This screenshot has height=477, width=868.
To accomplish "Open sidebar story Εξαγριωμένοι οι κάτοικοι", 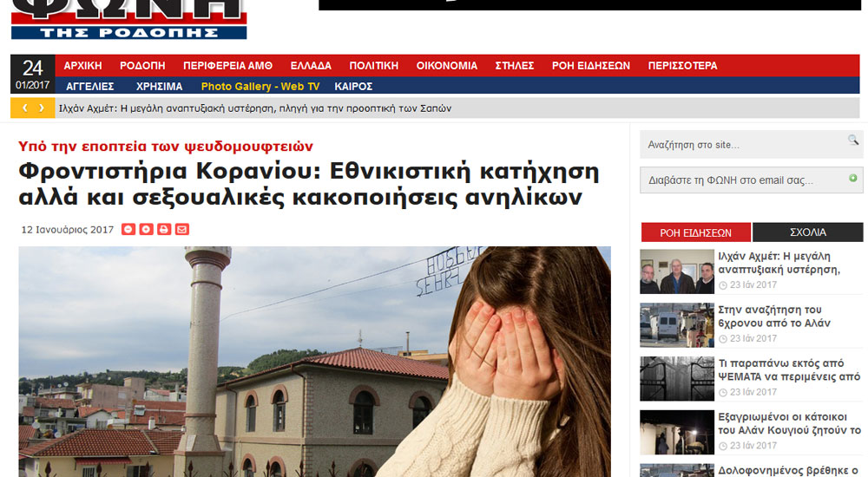I will coord(789,424).
